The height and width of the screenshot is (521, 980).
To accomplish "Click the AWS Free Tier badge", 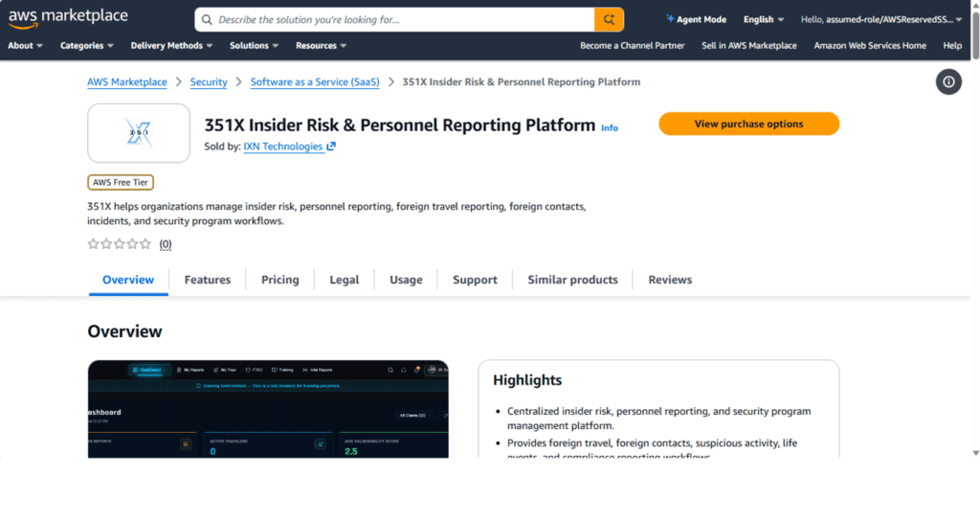I will tap(121, 183).
